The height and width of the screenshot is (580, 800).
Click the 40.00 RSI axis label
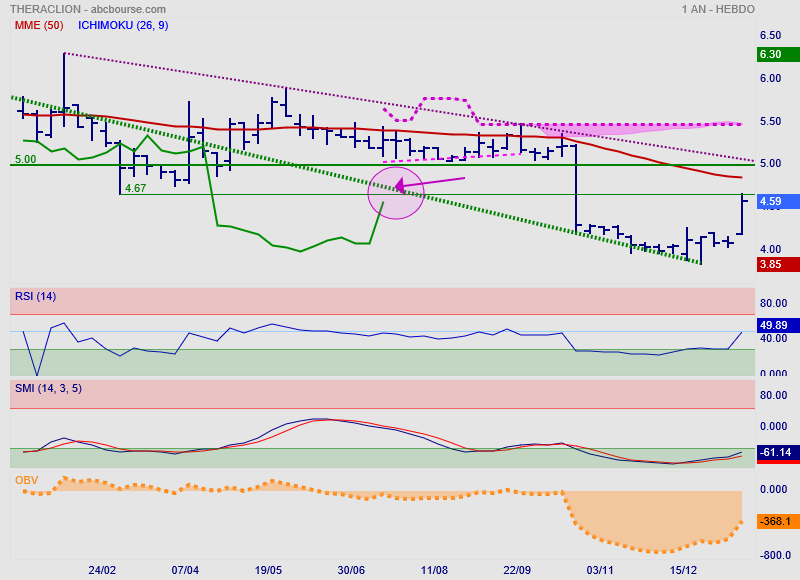773,338
